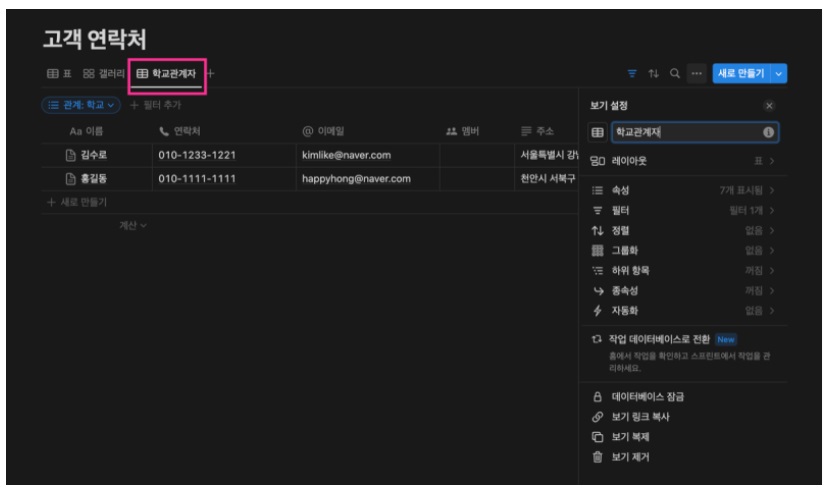
Task: Open the 홍길동 row page
Action: click(x=94, y=179)
